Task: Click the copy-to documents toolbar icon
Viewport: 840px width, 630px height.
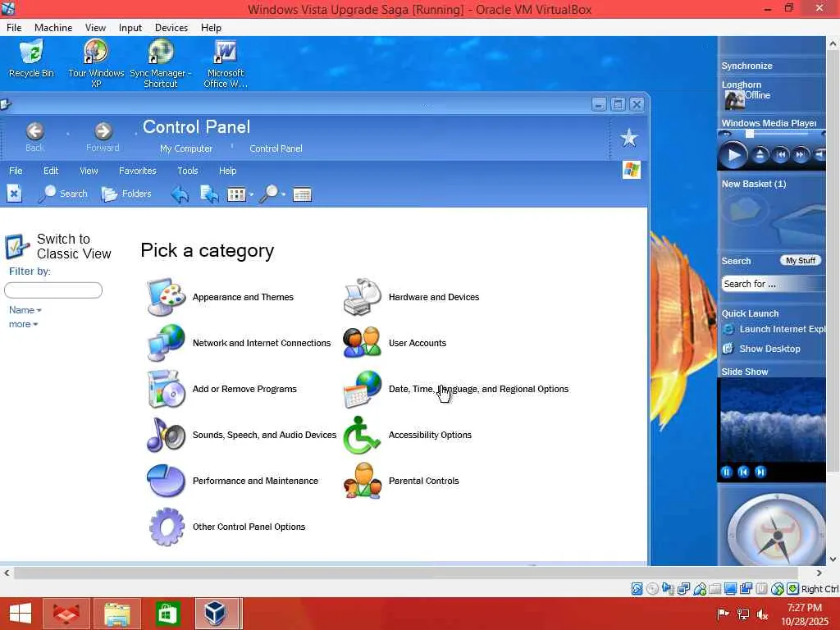Action: (209, 194)
